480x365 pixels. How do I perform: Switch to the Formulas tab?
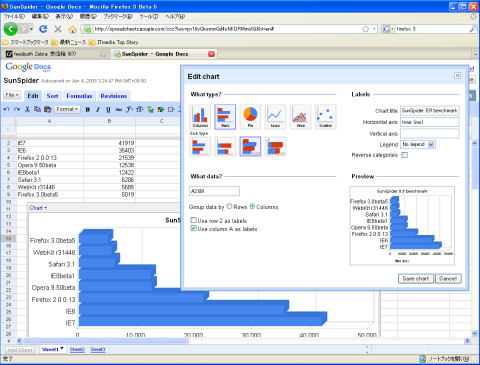[79, 96]
